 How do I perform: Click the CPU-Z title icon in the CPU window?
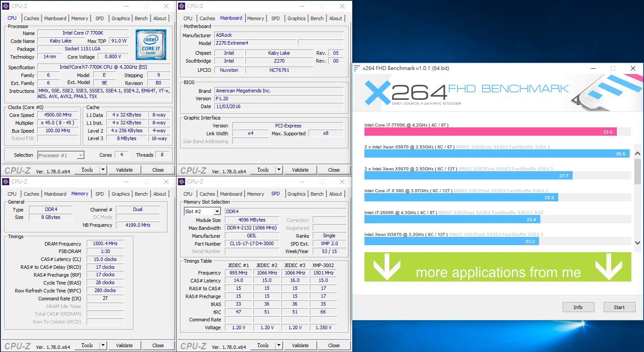(x=6, y=6)
